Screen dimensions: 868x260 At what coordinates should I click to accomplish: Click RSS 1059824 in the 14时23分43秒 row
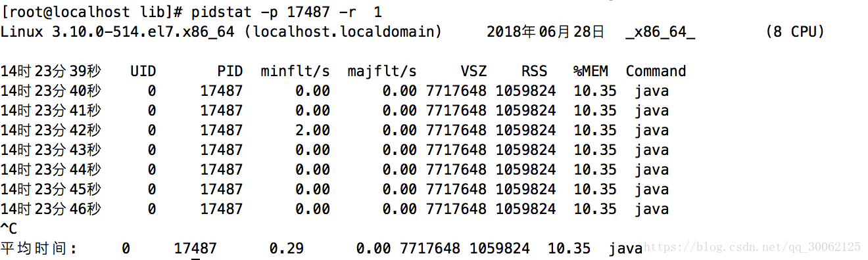pos(525,150)
